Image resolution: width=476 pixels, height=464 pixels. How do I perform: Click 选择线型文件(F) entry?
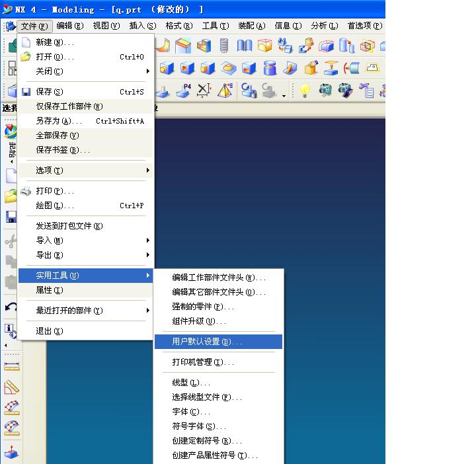(x=219, y=397)
